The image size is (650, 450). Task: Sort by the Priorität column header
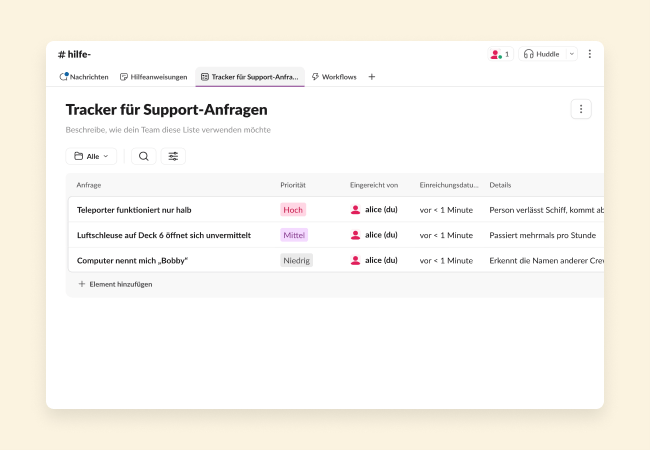pos(293,185)
